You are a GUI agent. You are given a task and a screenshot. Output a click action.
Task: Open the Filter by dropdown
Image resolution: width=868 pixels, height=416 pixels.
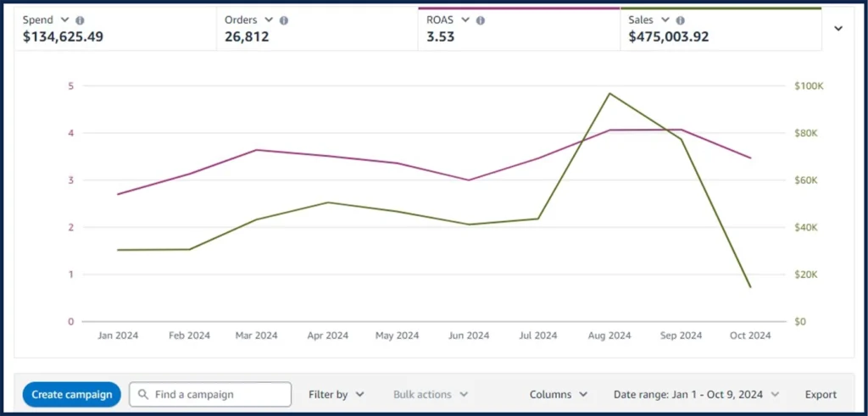click(x=337, y=395)
